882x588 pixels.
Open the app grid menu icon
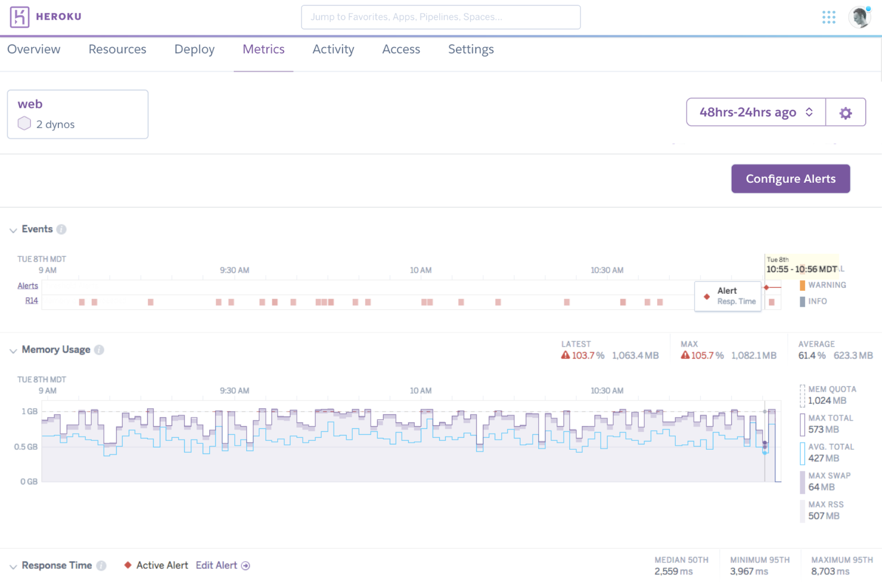(x=829, y=17)
